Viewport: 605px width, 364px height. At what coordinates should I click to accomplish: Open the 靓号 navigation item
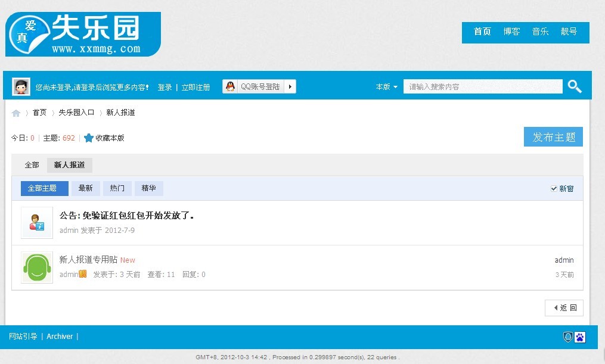[x=569, y=32]
